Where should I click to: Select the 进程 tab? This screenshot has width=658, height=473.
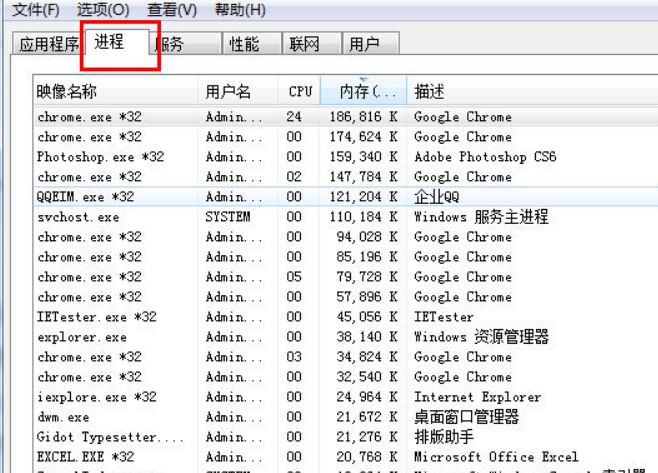[x=112, y=43]
